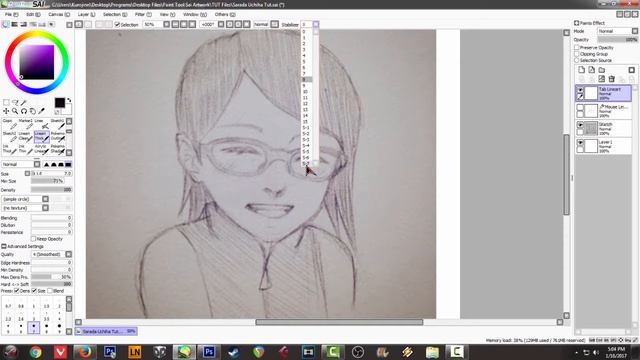Screen dimensions: 640x360
Task: Open the Filter menu
Action: tap(143, 14)
